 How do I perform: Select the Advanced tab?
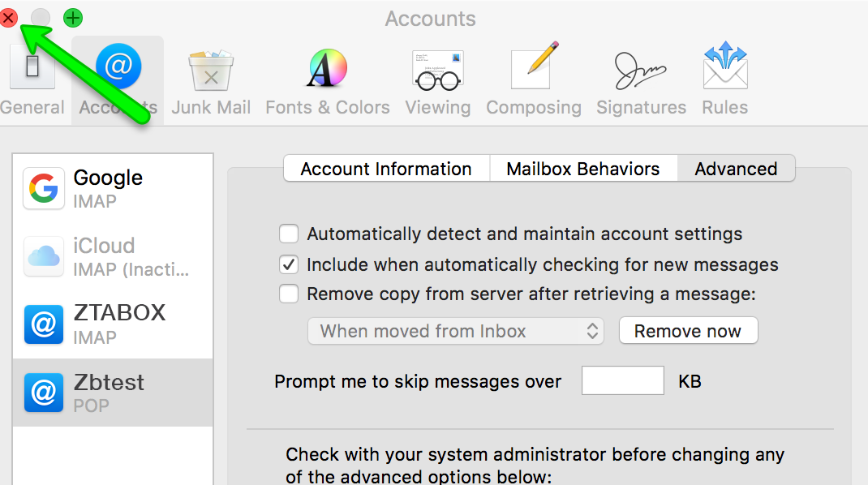tap(736, 169)
